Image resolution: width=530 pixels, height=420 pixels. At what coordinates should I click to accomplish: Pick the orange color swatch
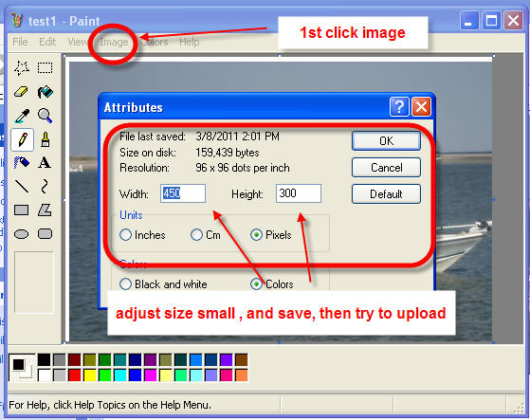pyautogui.click(x=242, y=375)
